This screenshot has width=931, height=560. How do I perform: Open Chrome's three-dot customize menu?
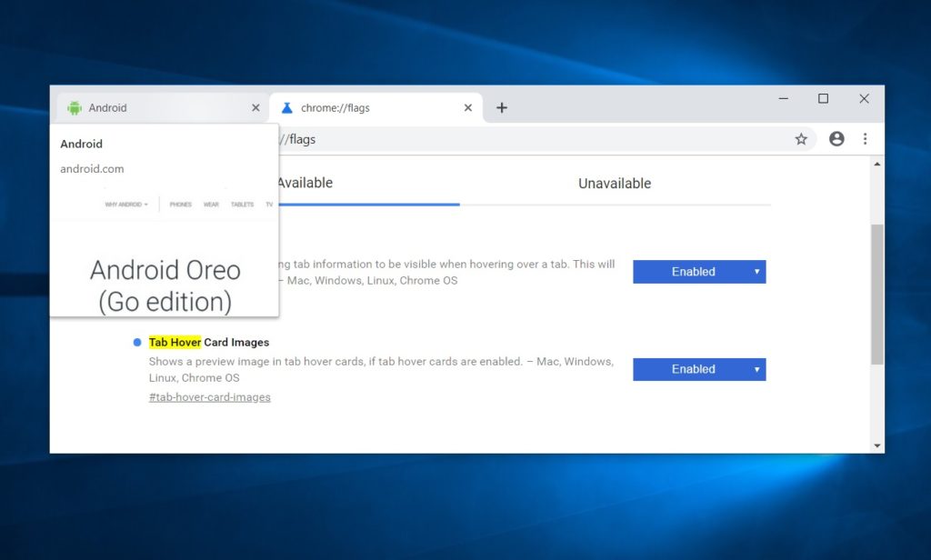coord(866,139)
